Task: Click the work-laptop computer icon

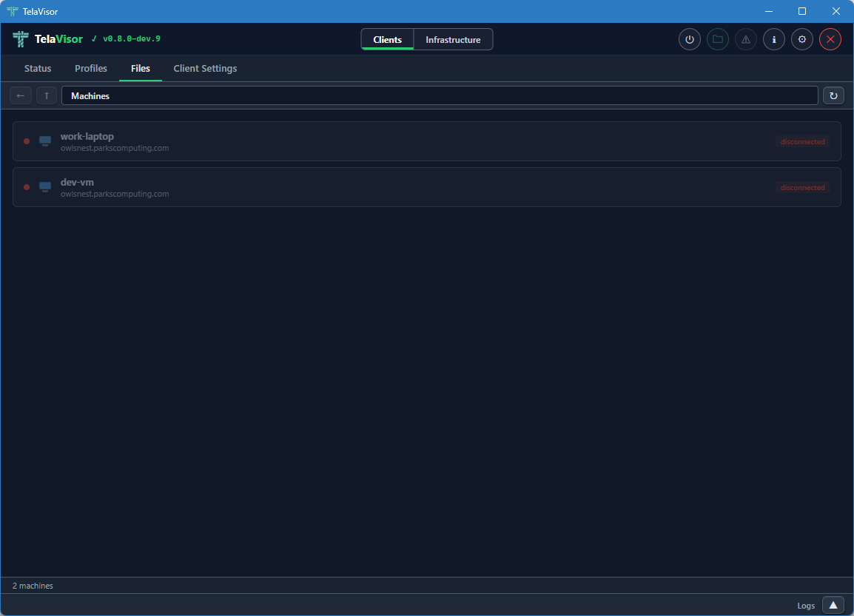Action: click(45, 141)
